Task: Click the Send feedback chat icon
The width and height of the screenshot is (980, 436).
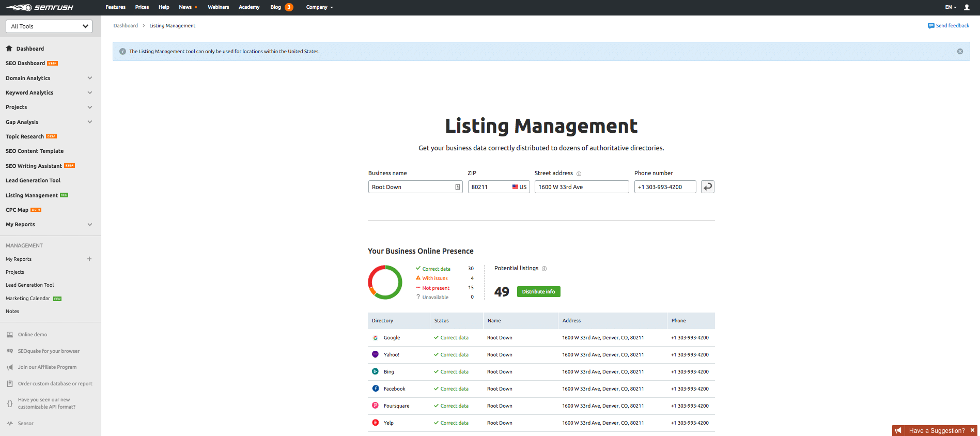Action: tap(931, 26)
